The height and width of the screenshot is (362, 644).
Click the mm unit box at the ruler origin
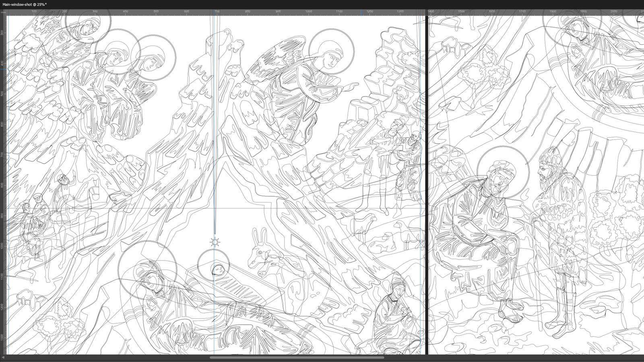pyautogui.click(x=3, y=12)
